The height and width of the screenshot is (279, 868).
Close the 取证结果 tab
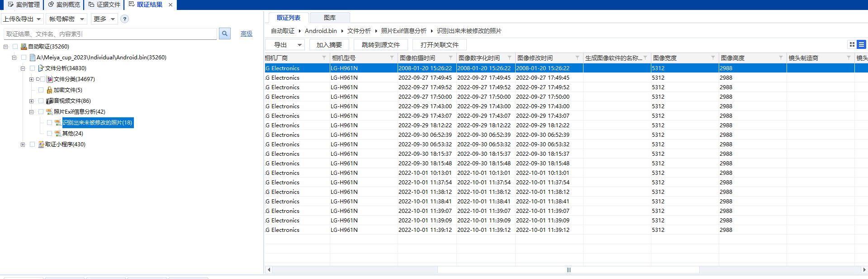[171, 5]
